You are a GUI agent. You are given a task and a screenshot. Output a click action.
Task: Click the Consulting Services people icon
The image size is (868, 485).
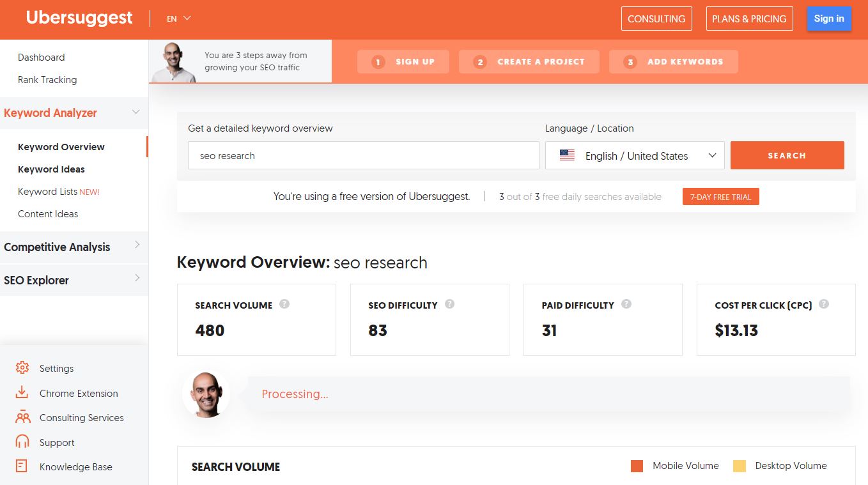(x=22, y=417)
